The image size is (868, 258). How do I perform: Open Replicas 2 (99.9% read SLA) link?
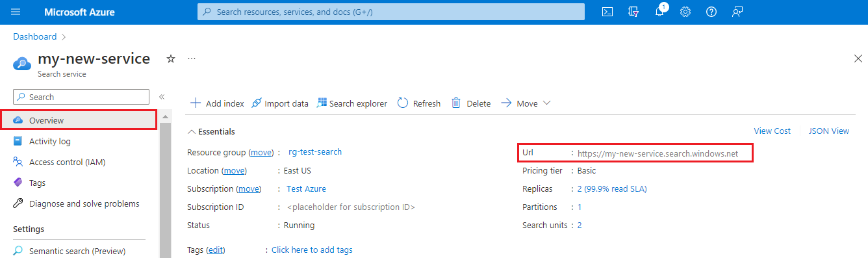pyautogui.click(x=612, y=188)
